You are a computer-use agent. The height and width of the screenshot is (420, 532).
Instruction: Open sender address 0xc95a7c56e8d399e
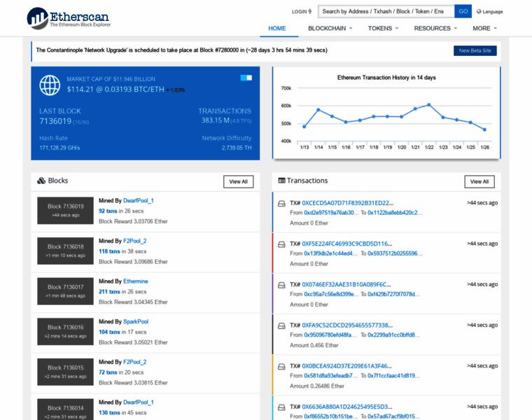pos(331,294)
